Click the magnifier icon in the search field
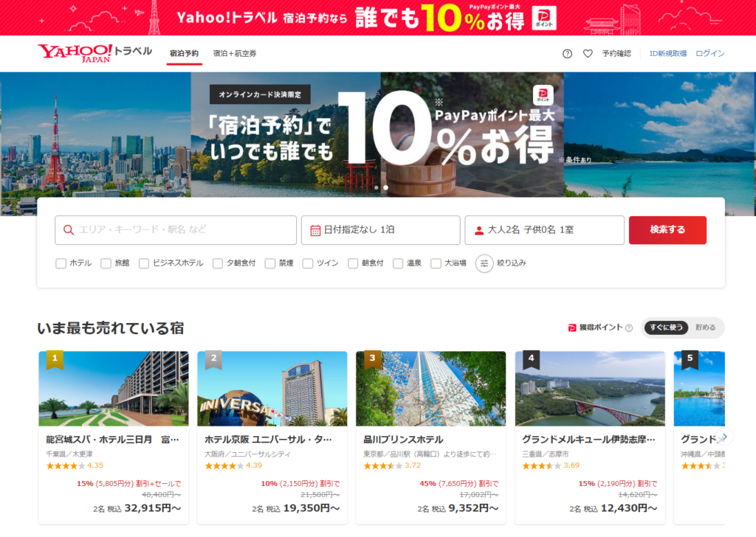 (x=69, y=230)
